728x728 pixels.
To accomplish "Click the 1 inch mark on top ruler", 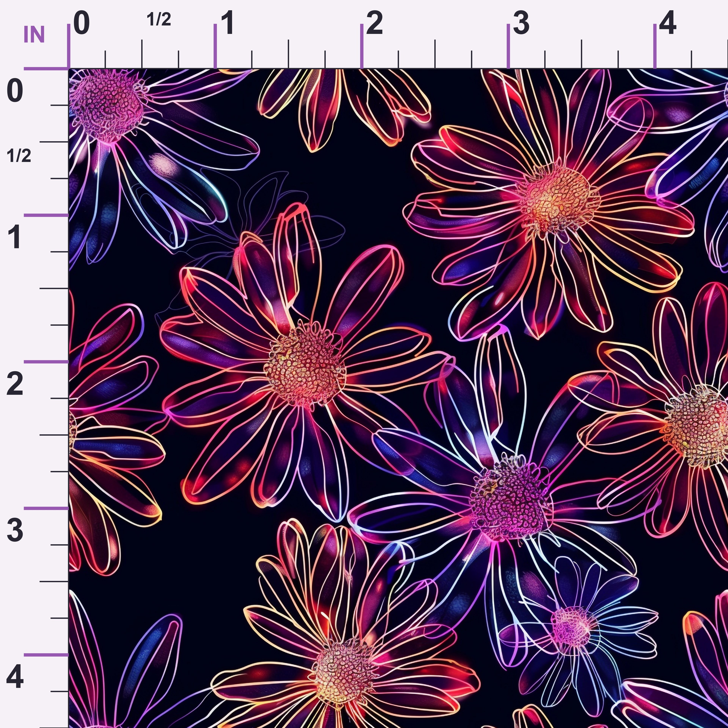I will (227, 23).
